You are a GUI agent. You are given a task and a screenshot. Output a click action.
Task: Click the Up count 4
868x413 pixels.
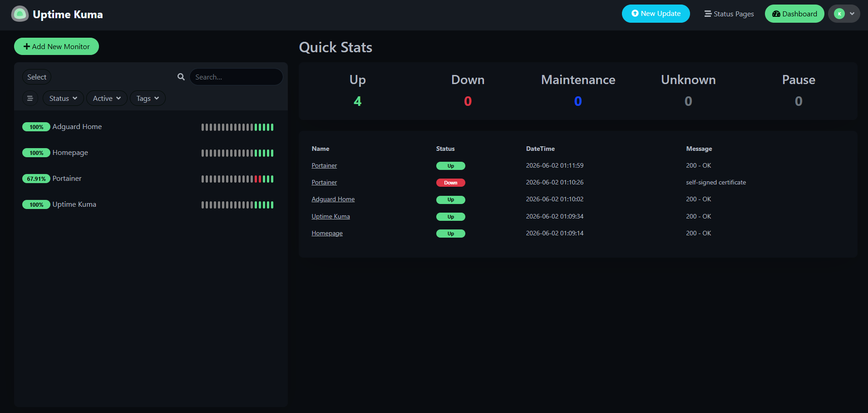(x=358, y=101)
